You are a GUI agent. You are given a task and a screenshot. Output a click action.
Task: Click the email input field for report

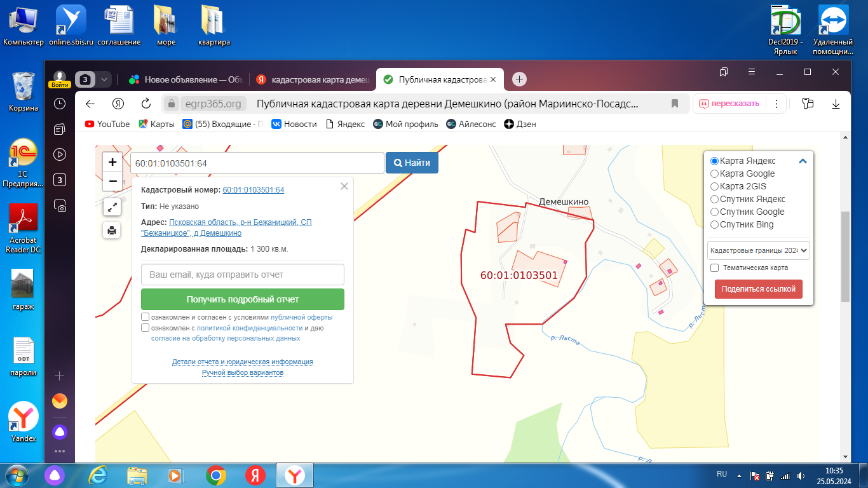242,274
